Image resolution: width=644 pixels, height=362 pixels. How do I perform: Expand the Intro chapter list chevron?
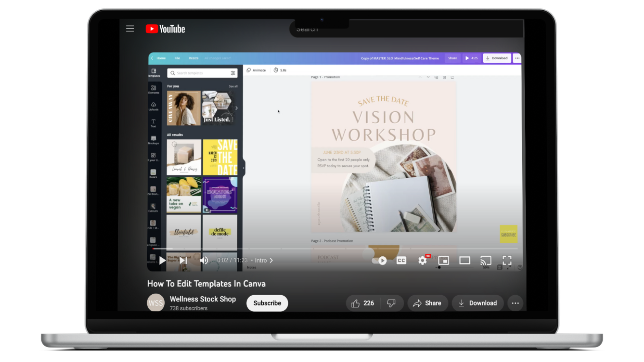pyautogui.click(x=271, y=260)
